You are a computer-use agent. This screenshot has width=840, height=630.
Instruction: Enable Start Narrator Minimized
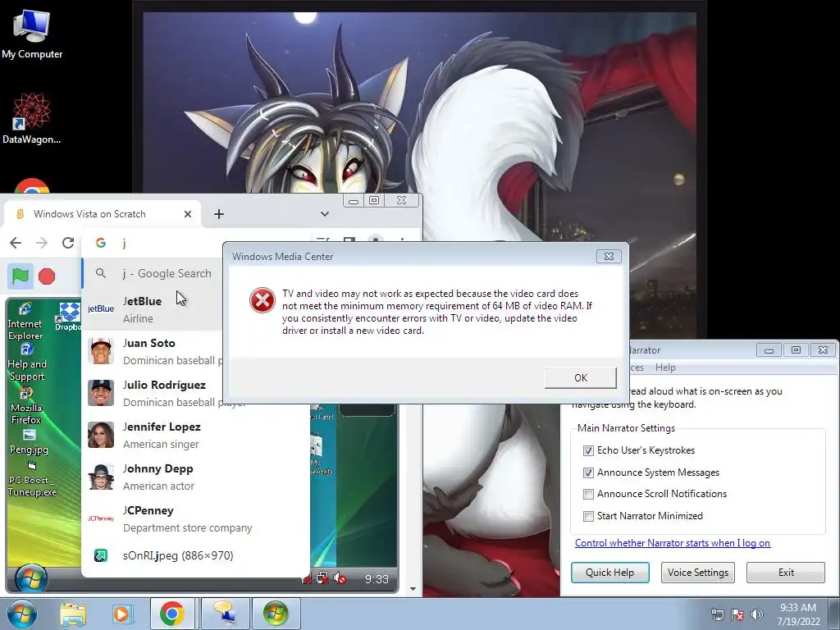588,516
